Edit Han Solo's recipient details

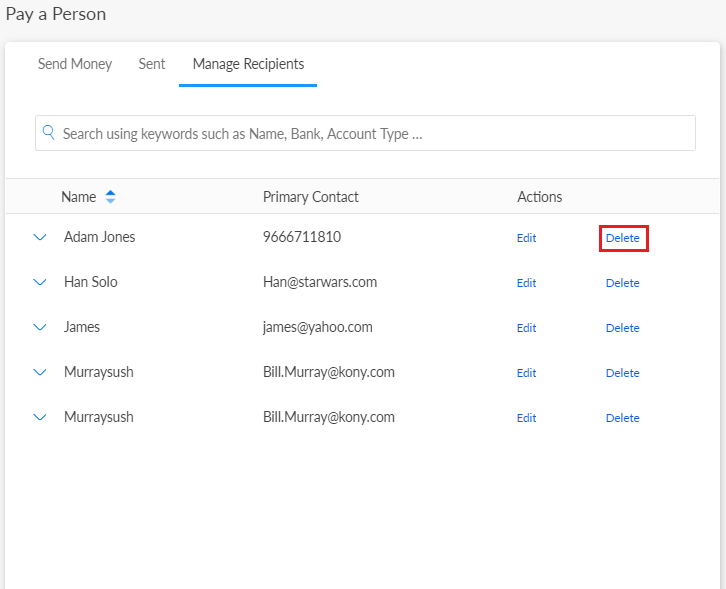click(526, 283)
